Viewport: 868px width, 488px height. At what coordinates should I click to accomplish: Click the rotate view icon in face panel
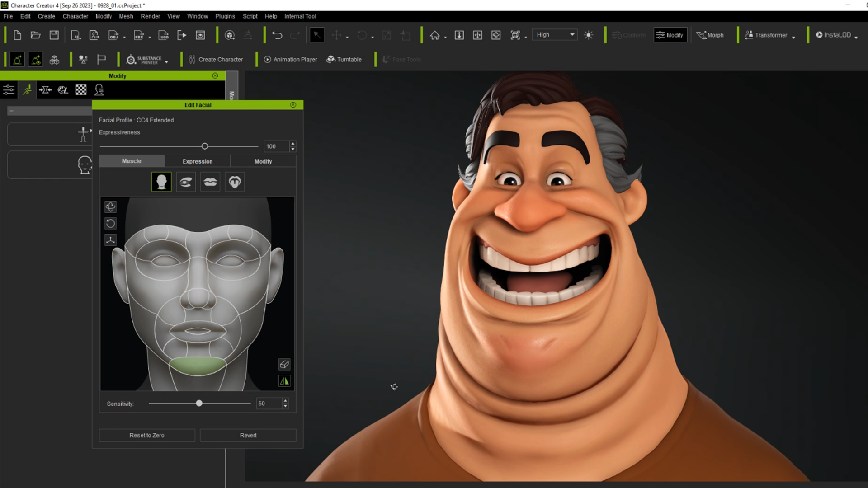click(110, 223)
